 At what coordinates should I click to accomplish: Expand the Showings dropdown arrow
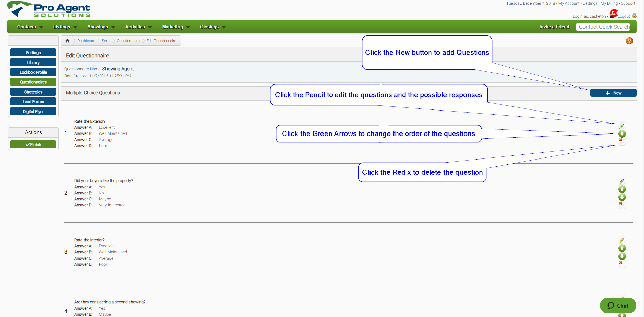113,27
